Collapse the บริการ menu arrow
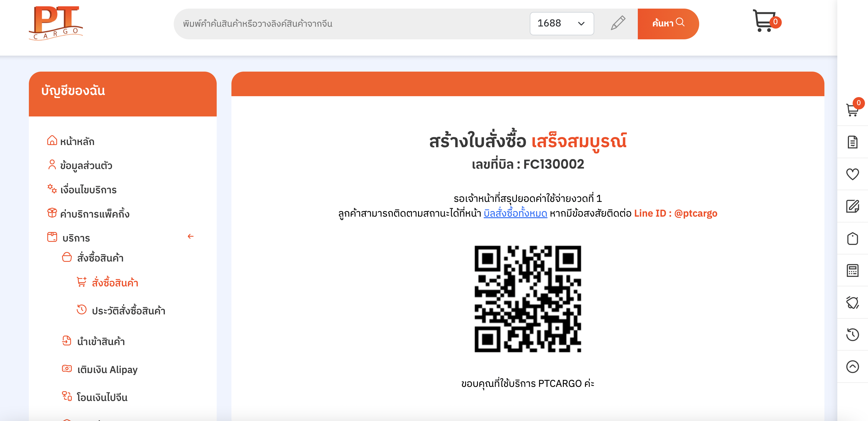This screenshot has height=421, width=868. 190,237
